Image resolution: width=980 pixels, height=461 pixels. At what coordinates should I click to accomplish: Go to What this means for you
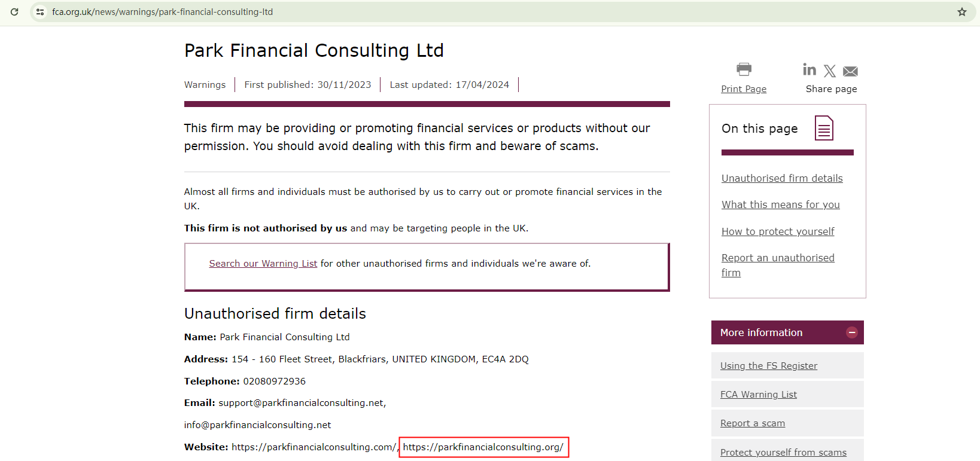pyautogui.click(x=780, y=204)
